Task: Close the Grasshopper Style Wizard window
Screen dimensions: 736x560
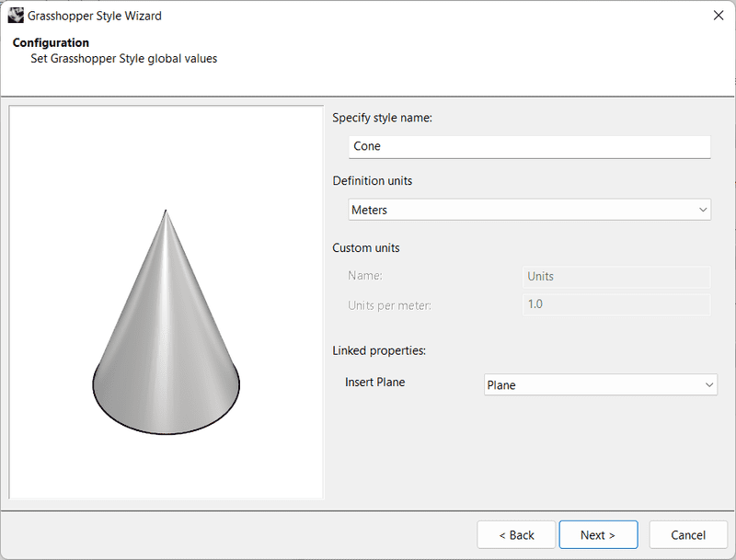Action: [720, 15]
